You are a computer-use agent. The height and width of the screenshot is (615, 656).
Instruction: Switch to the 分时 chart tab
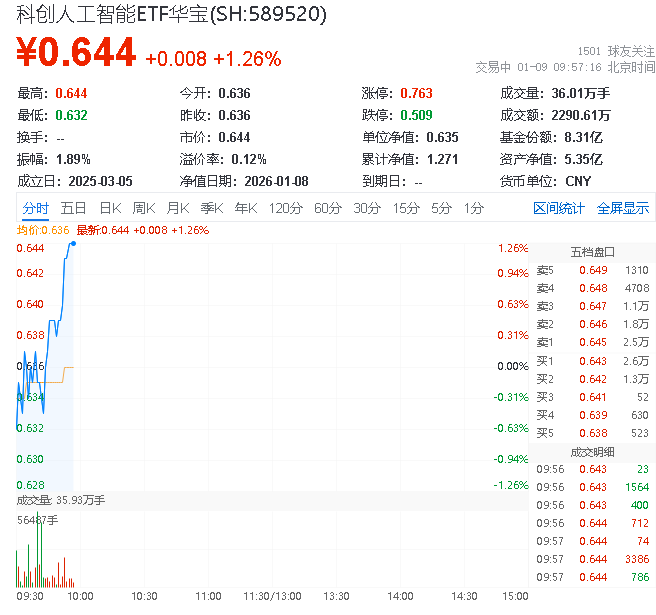click(x=36, y=208)
